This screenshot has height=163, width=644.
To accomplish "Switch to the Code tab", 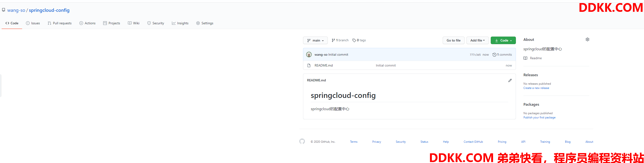I will click(x=12, y=23).
